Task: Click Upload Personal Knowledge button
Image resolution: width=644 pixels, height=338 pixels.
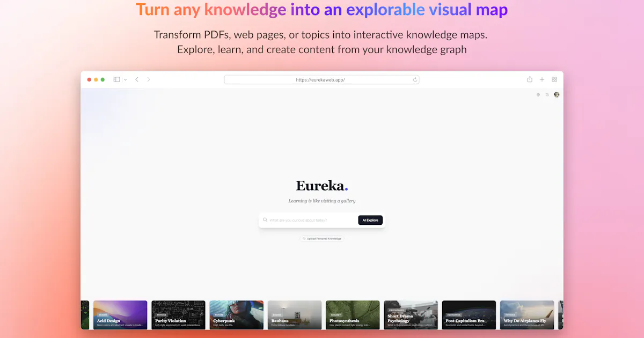Action: point(322,238)
